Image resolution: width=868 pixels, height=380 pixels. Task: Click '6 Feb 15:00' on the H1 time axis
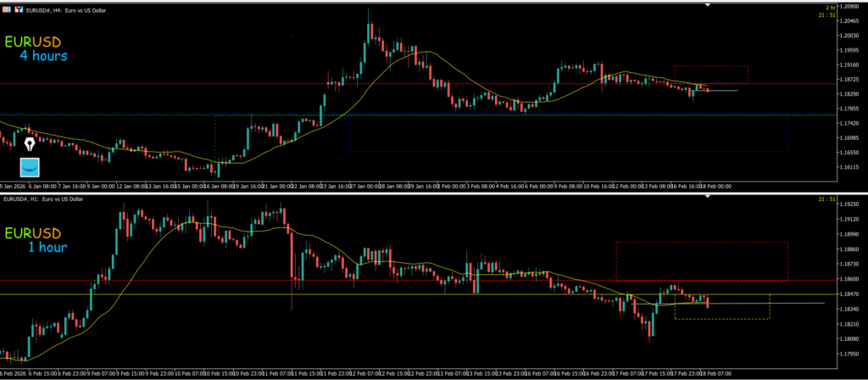pyautogui.click(x=42, y=373)
